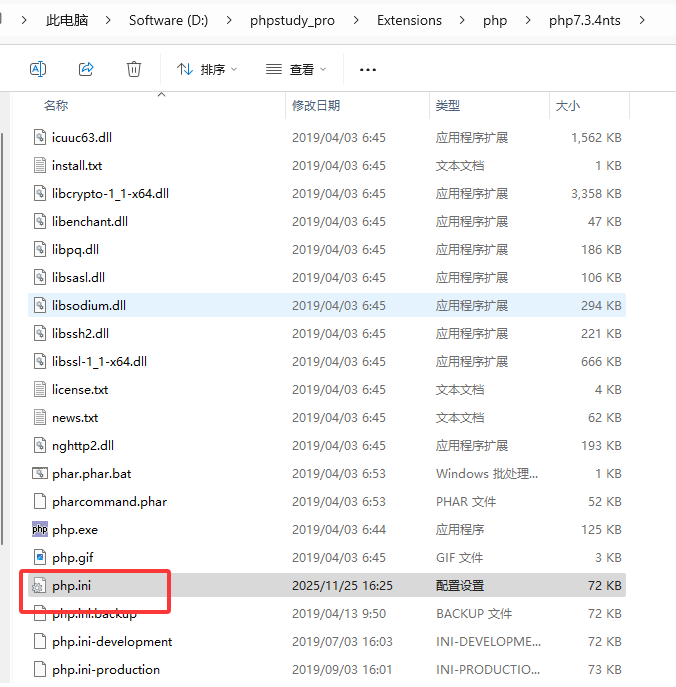Select the file name libpq.dll
Viewport: 676px width, 687px height.
click(75, 250)
